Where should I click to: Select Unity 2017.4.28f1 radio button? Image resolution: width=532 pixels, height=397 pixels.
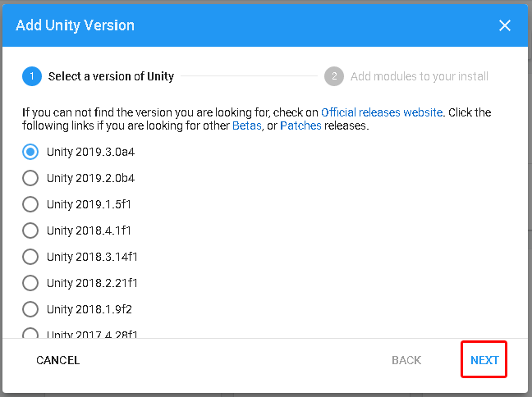click(30, 333)
